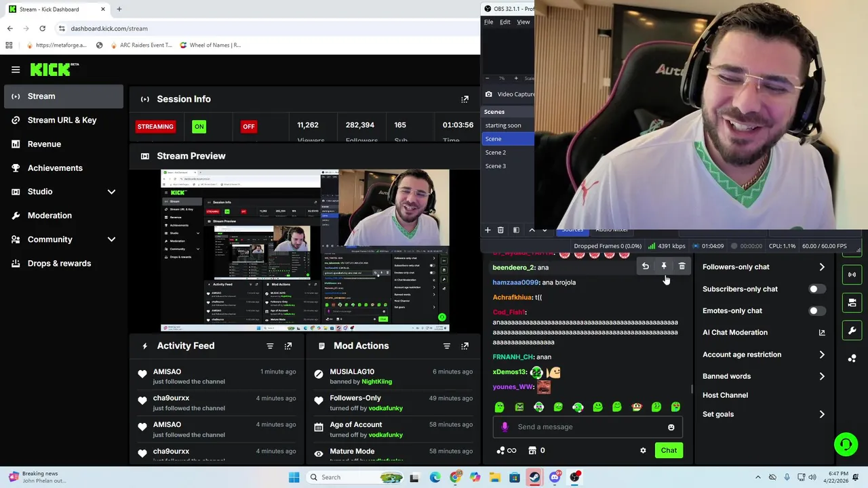Toggle Emotes-only chat
The width and height of the screenshot is (868, 488).
point(817,310)
